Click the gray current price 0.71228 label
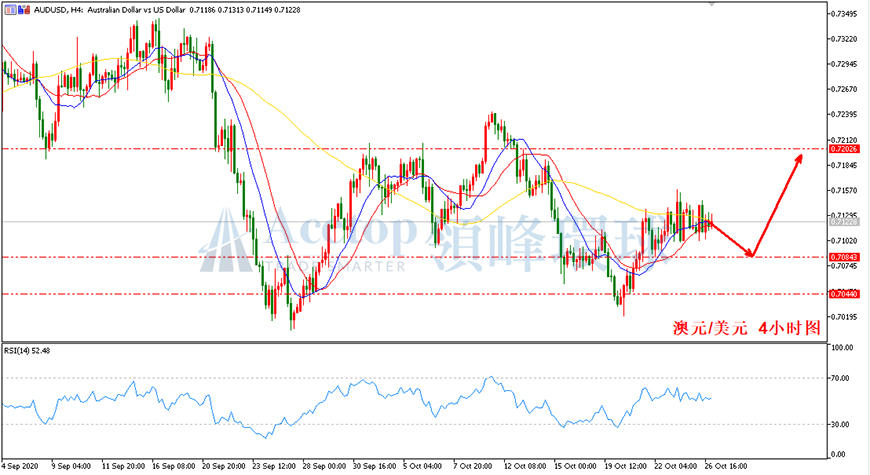Viewport: 870px width, 475px height. pos(844,221)
